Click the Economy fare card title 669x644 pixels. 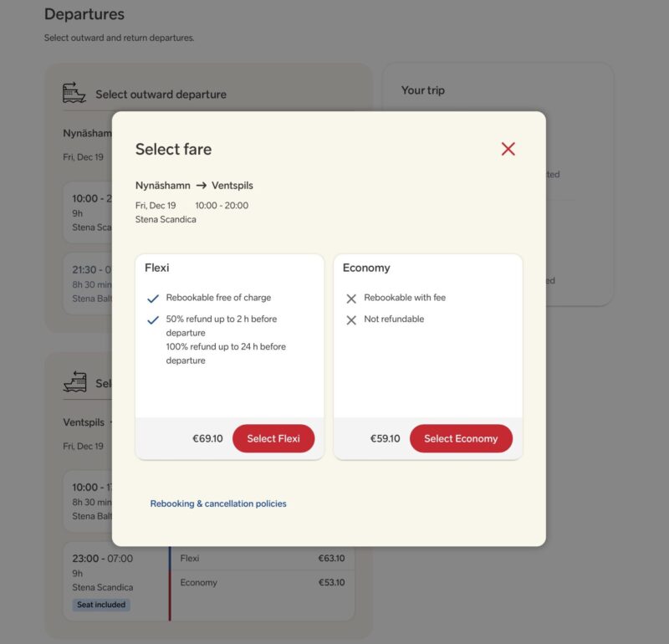tap(366, 268)
